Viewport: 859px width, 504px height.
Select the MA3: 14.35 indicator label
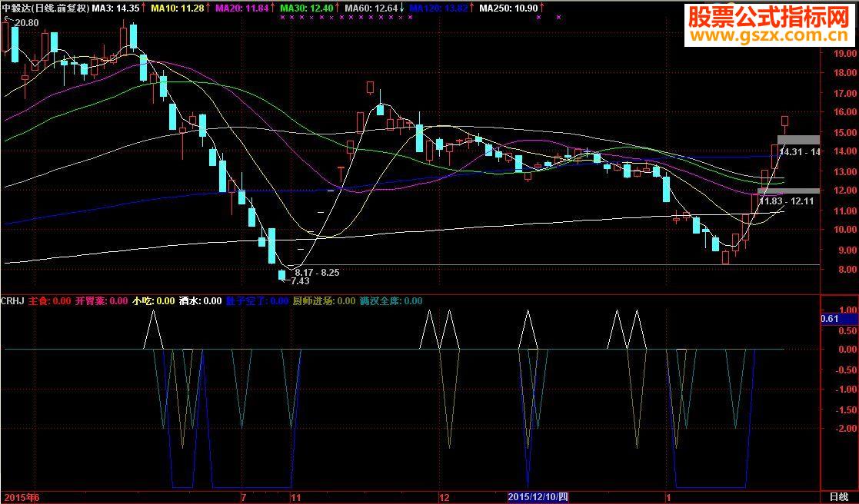(115, 8)
